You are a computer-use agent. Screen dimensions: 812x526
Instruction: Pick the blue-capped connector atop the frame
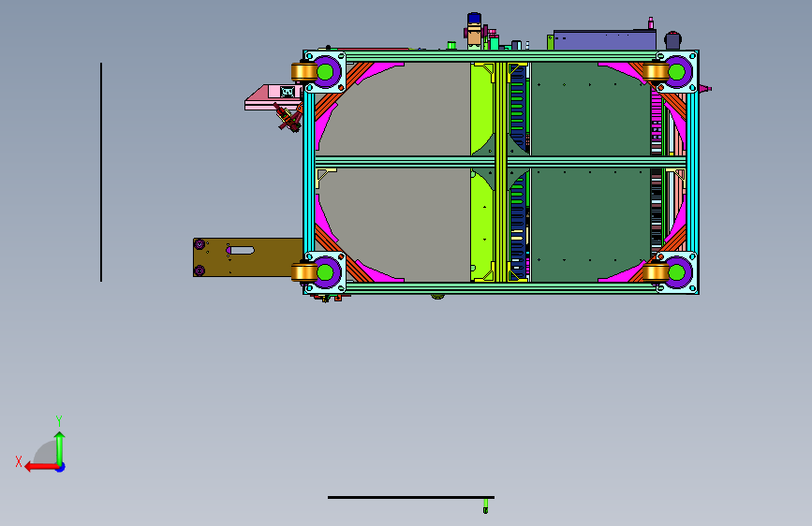[x=474, y=30]
